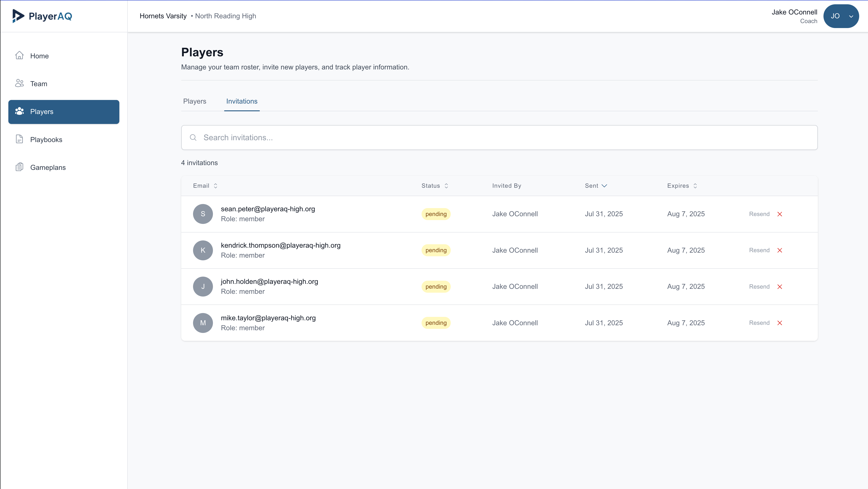Screen dimensions: 868x489
Task: Click pending badge in sean.peter row
Action: 436,214
